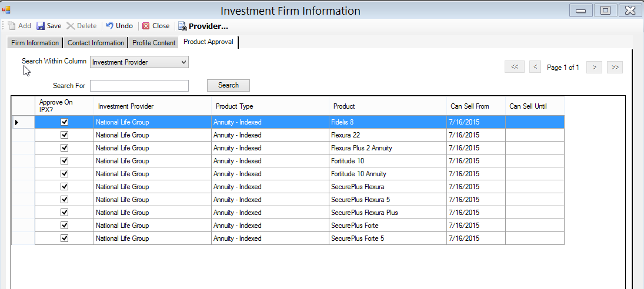Sort by Investment Provider column header

(152, 106)
